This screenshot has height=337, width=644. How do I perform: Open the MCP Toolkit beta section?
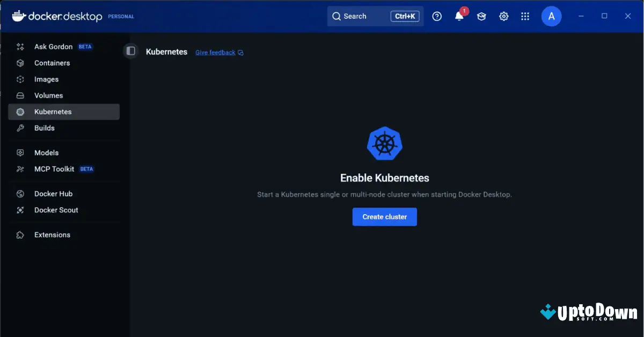pyautogui.click(x=54, y=169)
